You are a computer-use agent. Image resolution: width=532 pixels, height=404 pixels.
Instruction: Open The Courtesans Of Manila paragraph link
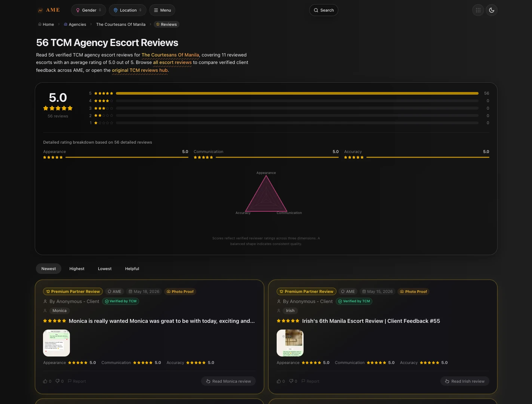tap(170, 55)
